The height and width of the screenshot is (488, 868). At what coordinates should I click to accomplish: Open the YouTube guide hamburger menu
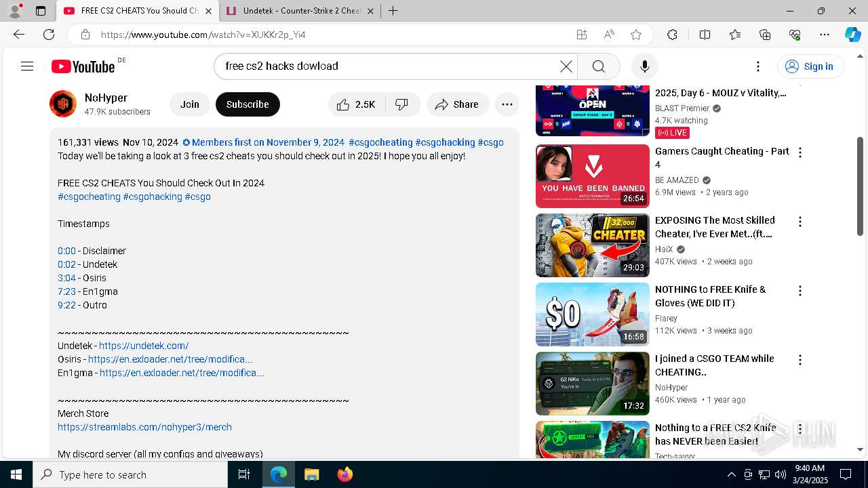point(27,66)
